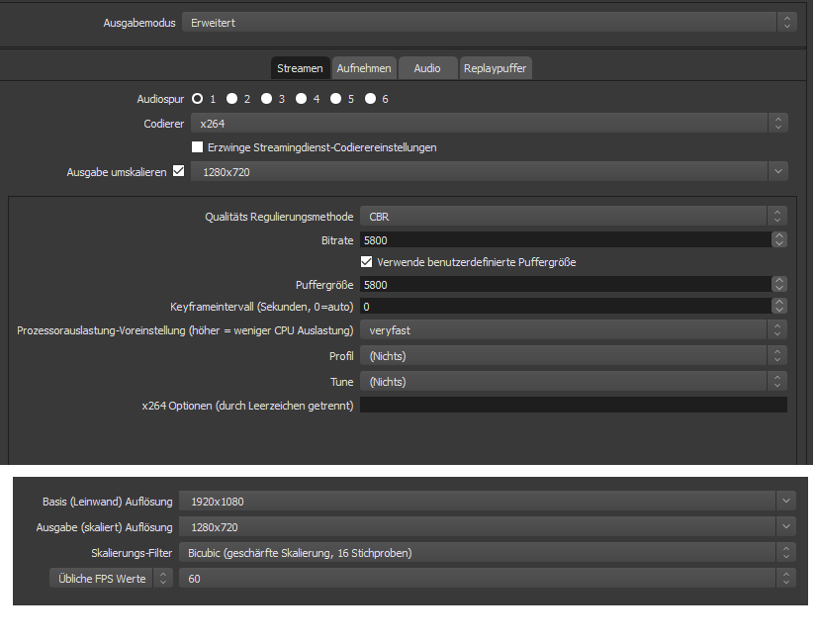Select Audiospur radio button 2
The height and width of the screenshot is (644, 817).
coord(231,99)
